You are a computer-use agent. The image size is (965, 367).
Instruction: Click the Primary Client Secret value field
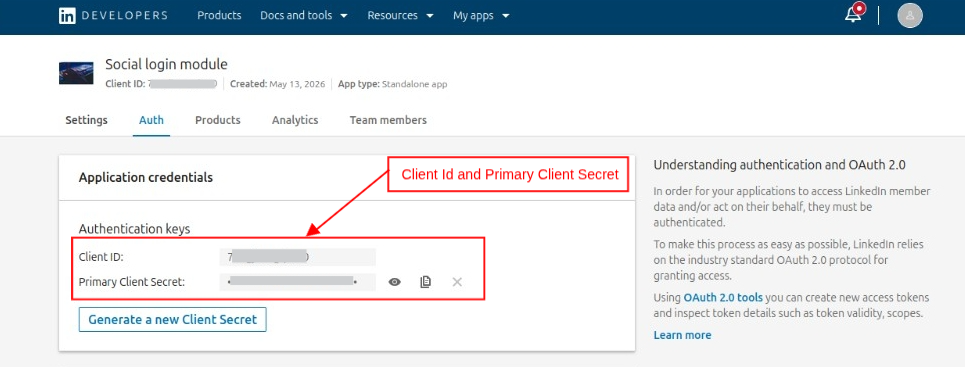297,282
